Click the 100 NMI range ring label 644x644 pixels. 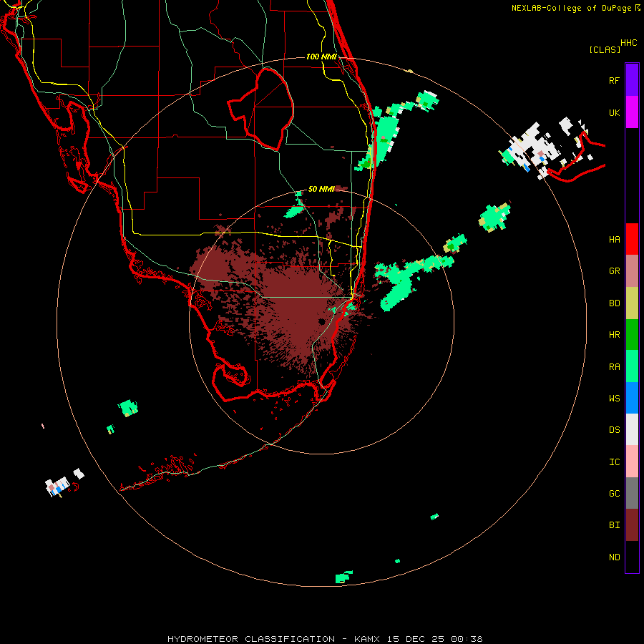(321, 57)
